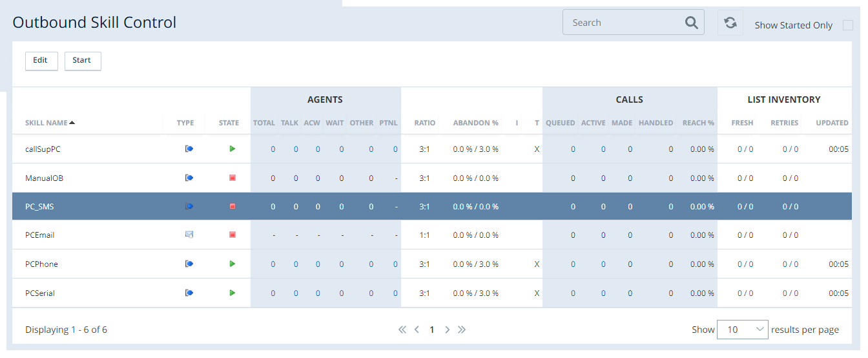Click the search magnifier icon
Screen dimensions: 868x358
(691, 23)
